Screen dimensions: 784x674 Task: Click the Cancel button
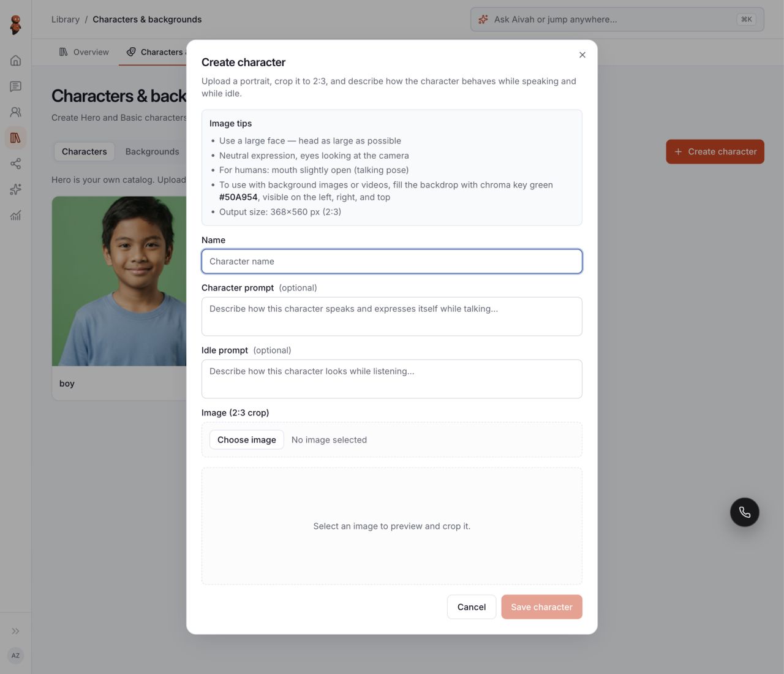[x=472, y=607]
